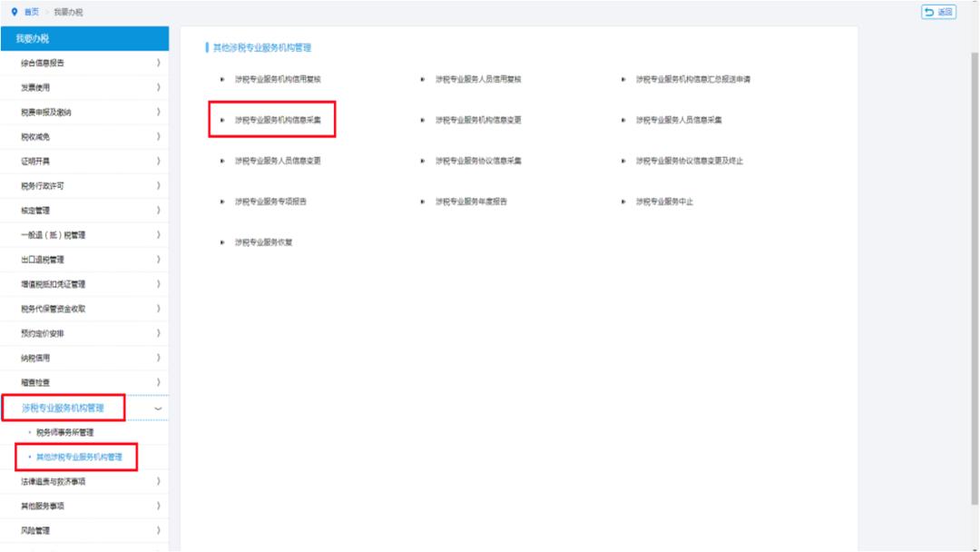Open the 涉税专业服务协议信息变更及终止 link
Screen dimensions: 980x552
(x=689, y=161)
